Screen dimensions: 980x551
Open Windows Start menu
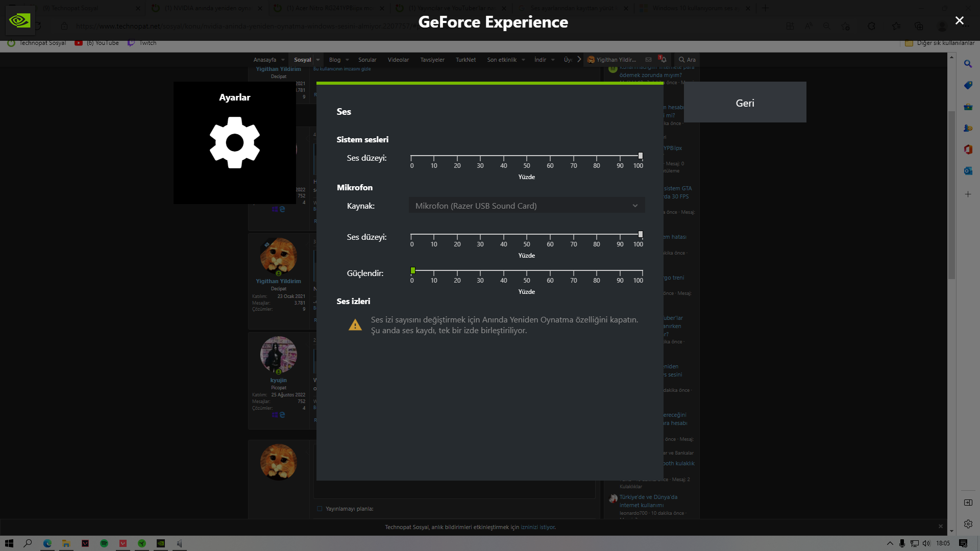[x=9, y=543]
